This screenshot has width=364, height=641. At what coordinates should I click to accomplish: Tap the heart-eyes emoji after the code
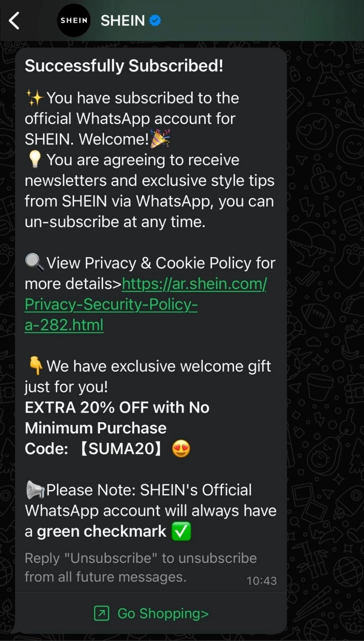(x=181, y=449)
